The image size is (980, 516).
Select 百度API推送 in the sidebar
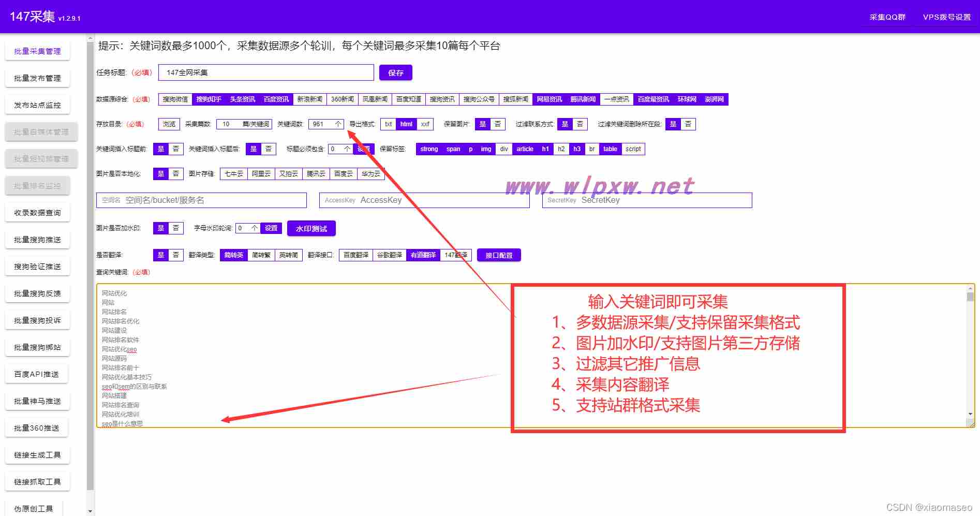(x=36, y=374)
